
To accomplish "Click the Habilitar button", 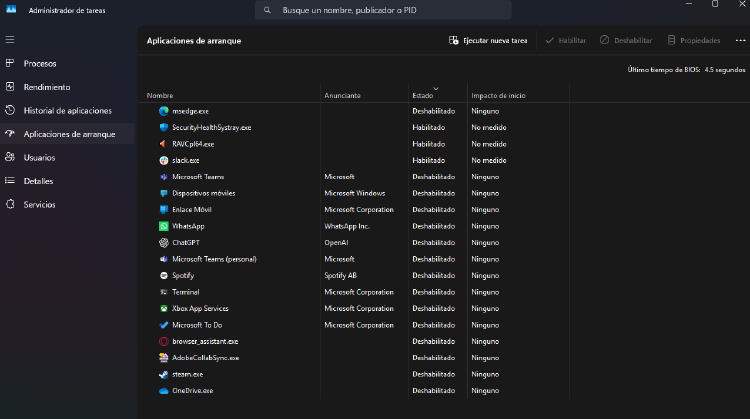I will [565, 41].
